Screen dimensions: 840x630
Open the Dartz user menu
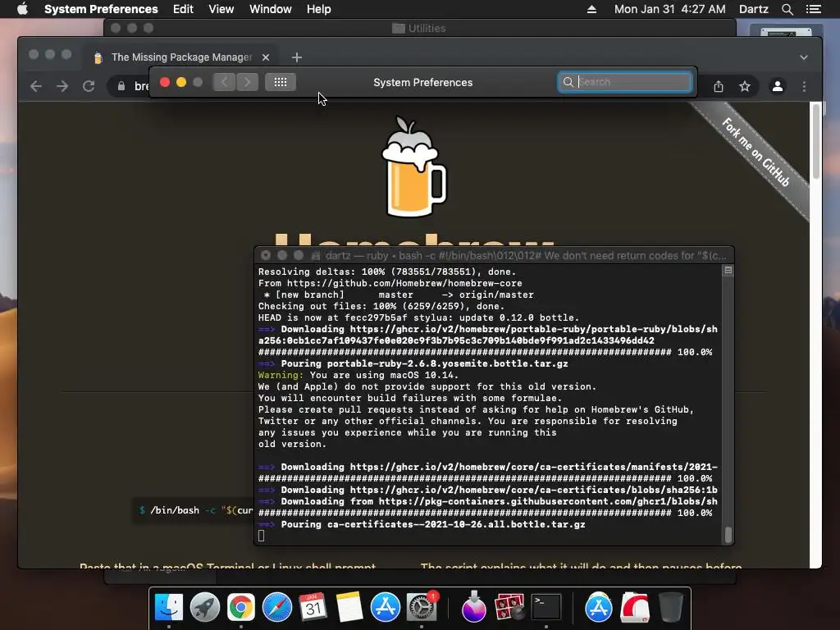[754, 9]
